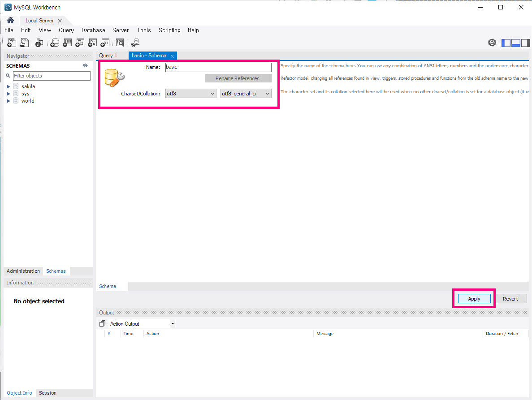Viewport: 532px width, 400px height.
Task: Click the schema editor database wrench icon
Action: (114, 78)
